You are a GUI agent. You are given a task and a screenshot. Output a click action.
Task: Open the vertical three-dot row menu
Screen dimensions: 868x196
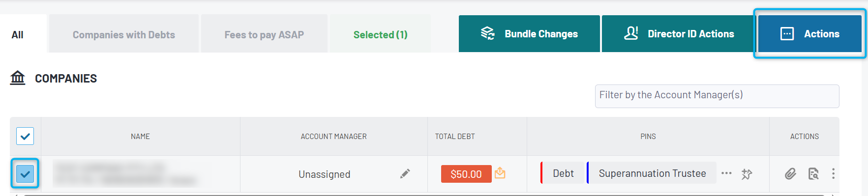pos(833,173)
